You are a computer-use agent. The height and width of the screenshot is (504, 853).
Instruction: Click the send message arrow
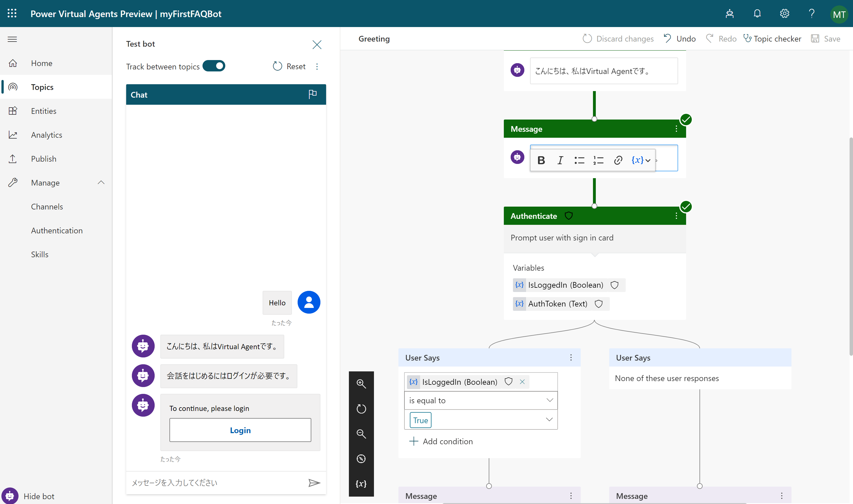(314, 483)
